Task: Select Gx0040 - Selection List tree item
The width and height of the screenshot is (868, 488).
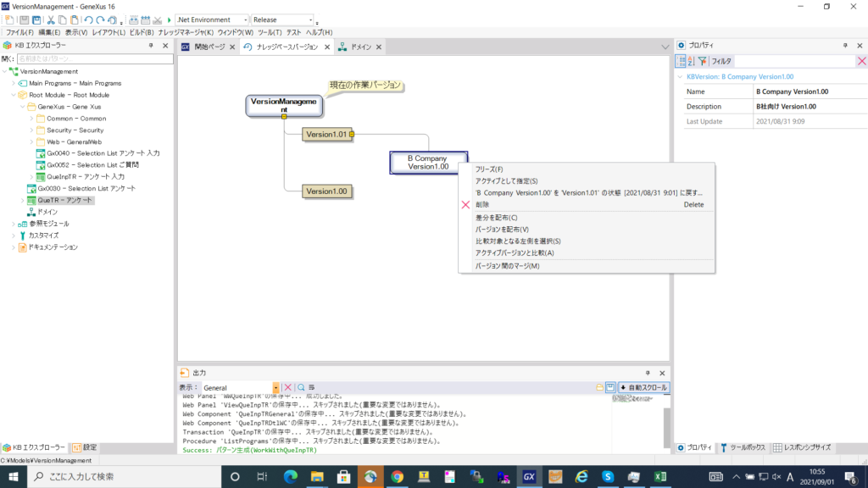Action: pyautogui.click(x=103, y=153)
